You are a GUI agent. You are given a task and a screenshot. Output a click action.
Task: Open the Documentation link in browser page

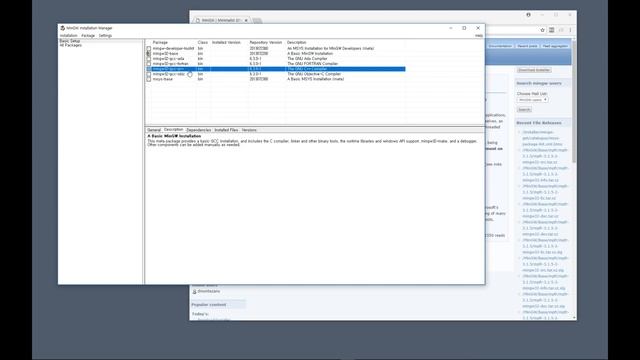[500, 46]
